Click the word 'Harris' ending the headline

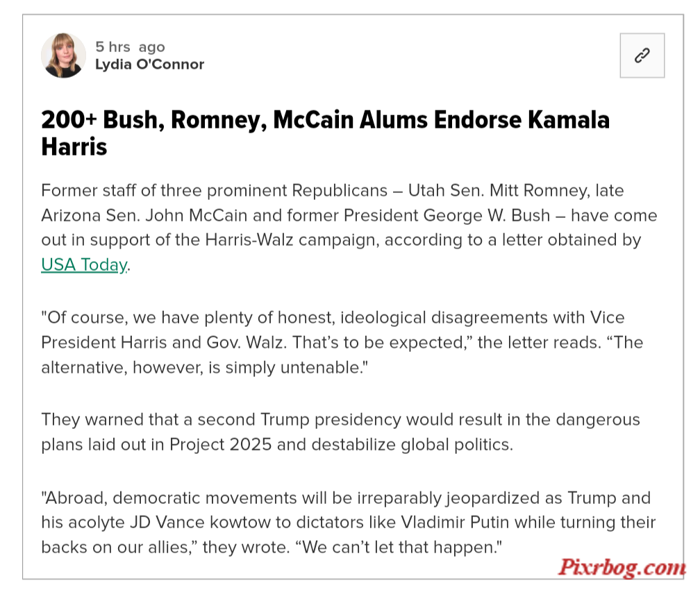coord(74,147)
